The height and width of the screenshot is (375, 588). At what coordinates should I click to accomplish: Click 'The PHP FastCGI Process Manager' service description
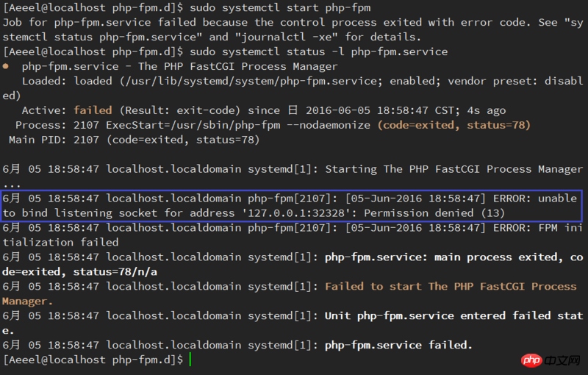pos(237,67)
